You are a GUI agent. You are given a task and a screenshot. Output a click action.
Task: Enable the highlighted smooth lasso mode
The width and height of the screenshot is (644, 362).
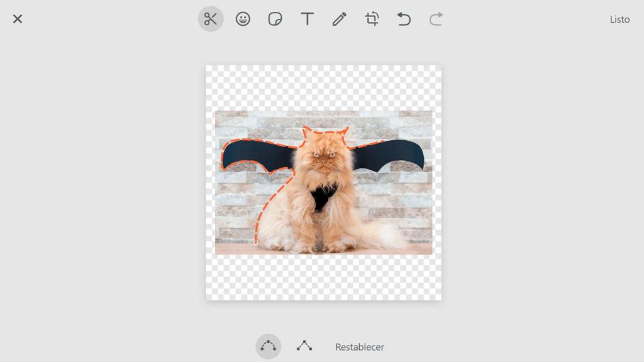point(267,346)
